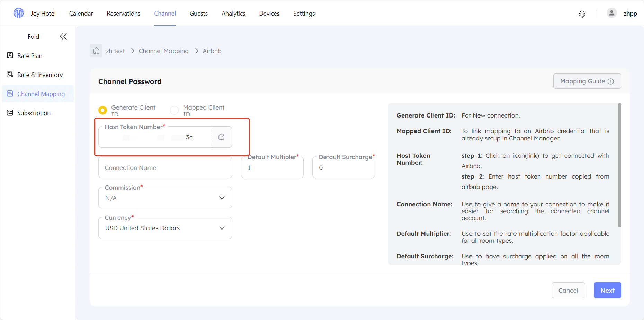This screenshot has height=320, width=644.
Task: Click the Joy Hotel logo icon
Action: tap(19, 13)
